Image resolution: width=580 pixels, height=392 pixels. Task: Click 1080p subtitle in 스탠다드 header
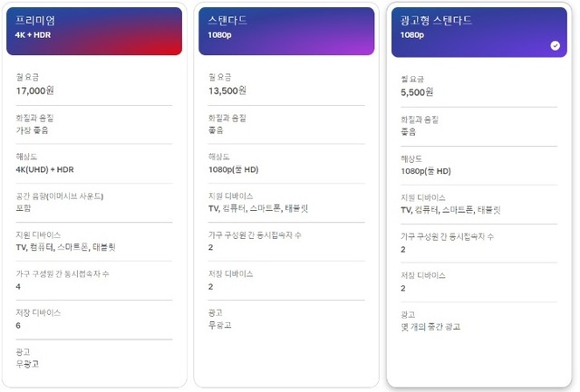pos(219,35)
